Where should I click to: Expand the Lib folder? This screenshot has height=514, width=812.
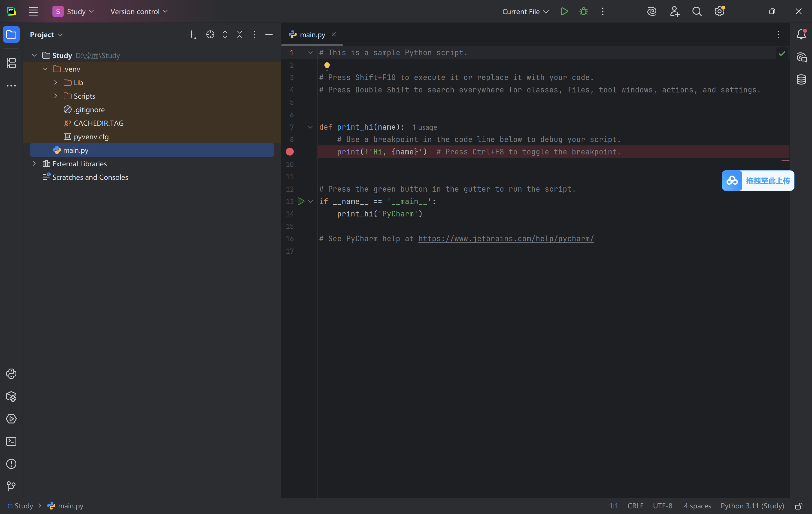pyautogui.click(x=56, y=82)
